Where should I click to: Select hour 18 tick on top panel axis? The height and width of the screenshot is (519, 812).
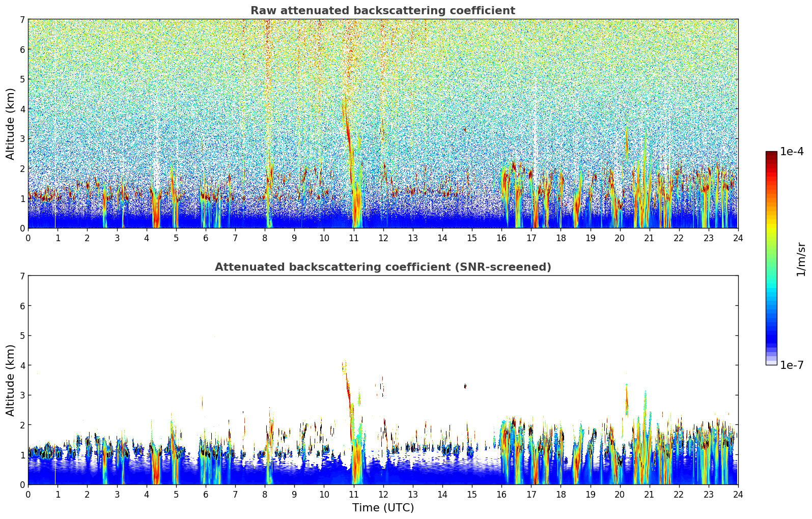pos(561,238)
